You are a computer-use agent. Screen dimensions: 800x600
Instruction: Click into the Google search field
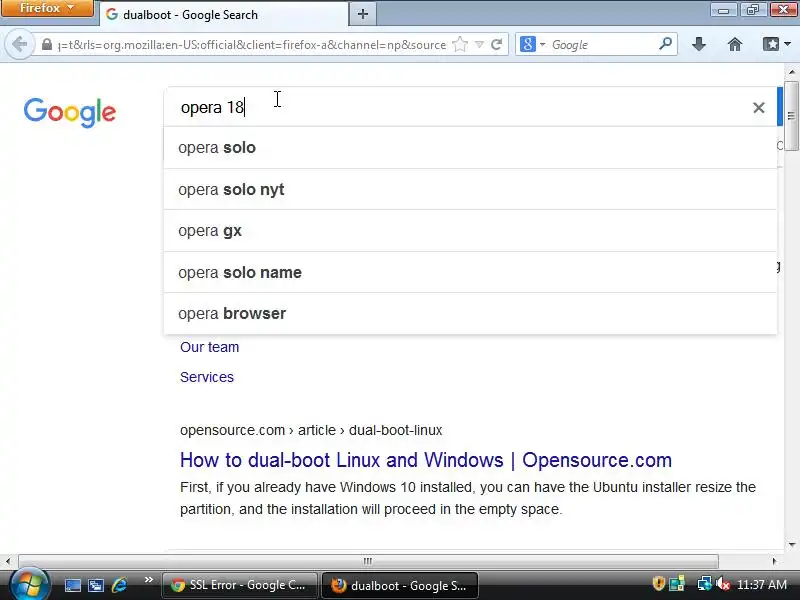(x=459, y=107)
